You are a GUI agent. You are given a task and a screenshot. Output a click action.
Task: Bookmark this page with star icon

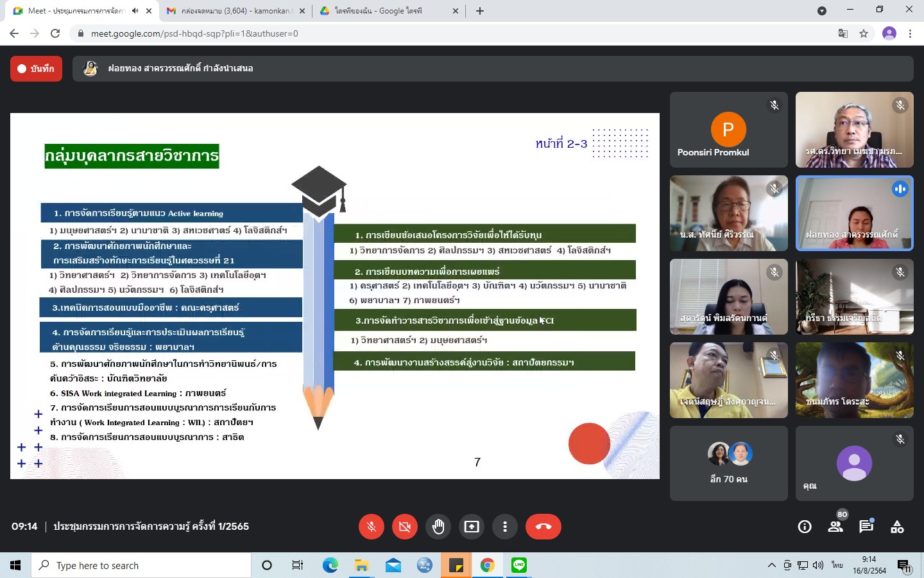pyautogui.click(x=864, y=33)
